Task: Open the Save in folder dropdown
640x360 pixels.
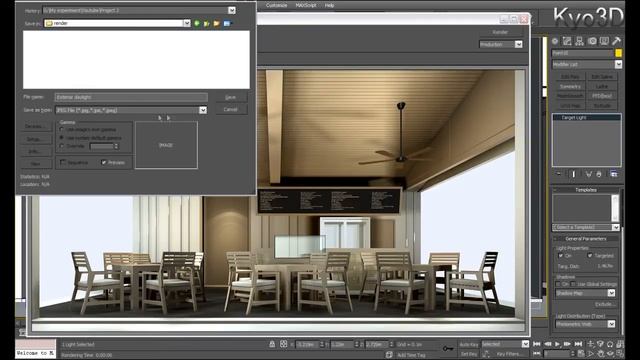Action: [x=187, y=23]
